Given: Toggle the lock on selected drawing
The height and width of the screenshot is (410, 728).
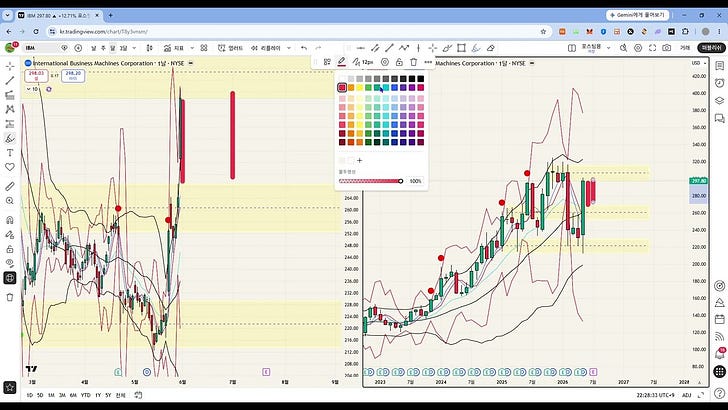Looking at the screenshot, I should pos(399,62).
